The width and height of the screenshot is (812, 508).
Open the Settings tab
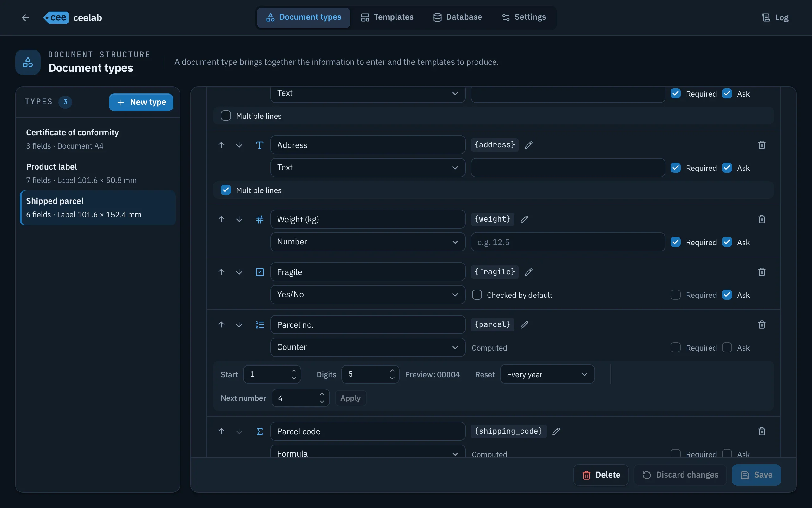[523, 17]
